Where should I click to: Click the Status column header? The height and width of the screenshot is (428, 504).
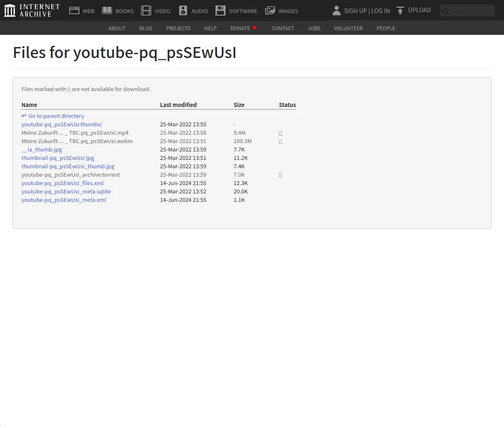(287, 105)
